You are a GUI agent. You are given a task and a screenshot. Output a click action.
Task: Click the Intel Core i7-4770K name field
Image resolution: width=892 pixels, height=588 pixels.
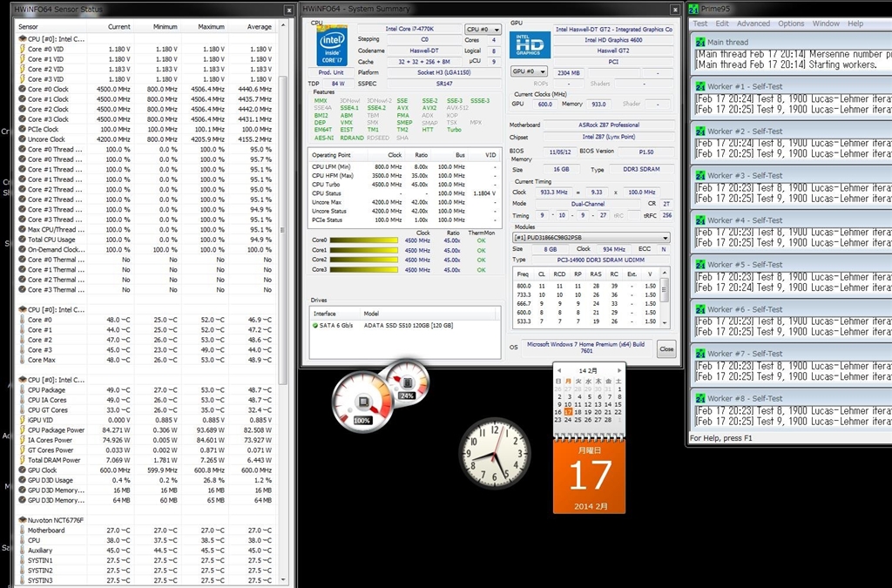pos(409,29)
